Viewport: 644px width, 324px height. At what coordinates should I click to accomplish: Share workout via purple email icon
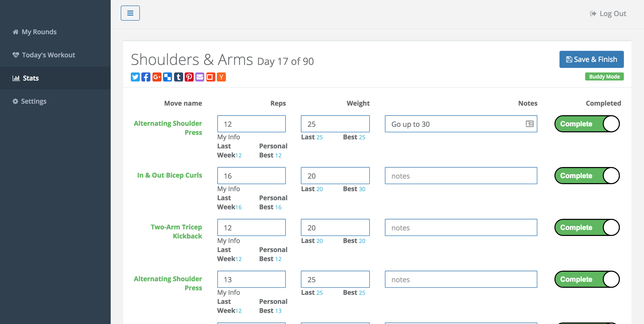200,77
